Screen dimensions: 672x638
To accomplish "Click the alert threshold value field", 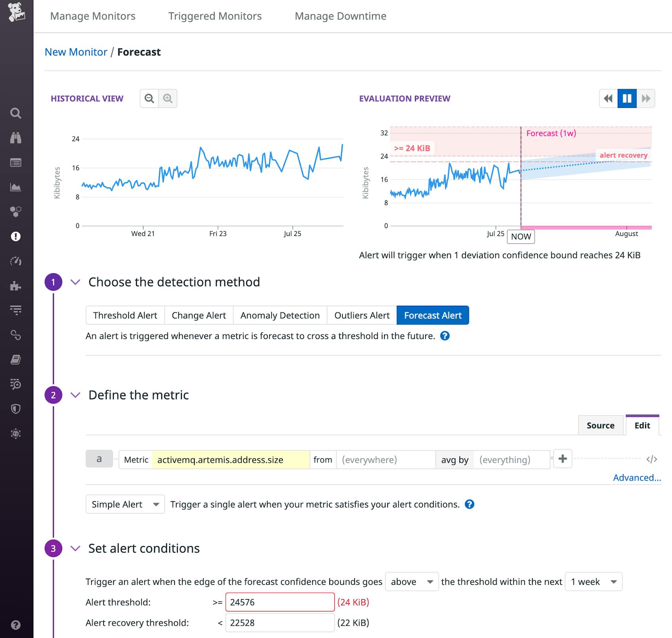I will [280, 602].
